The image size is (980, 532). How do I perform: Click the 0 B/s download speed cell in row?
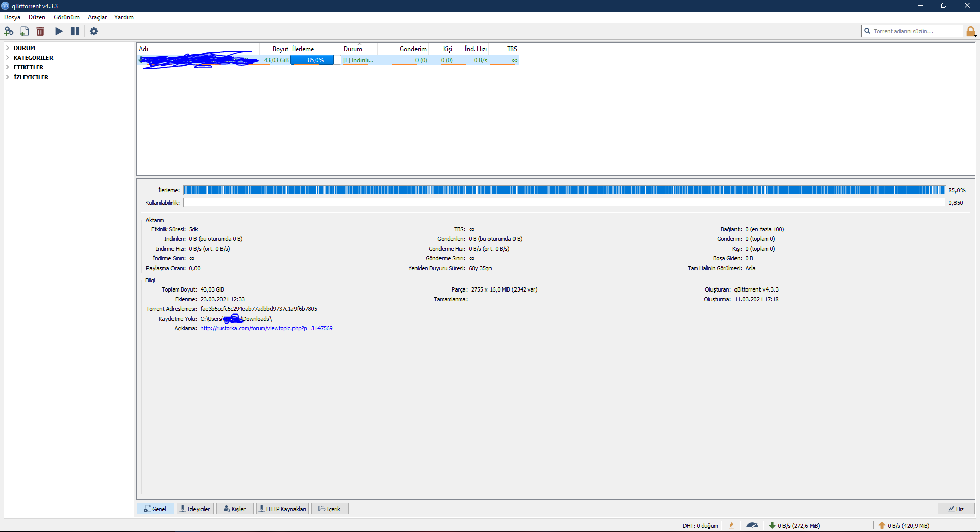(x=480, y=60)
